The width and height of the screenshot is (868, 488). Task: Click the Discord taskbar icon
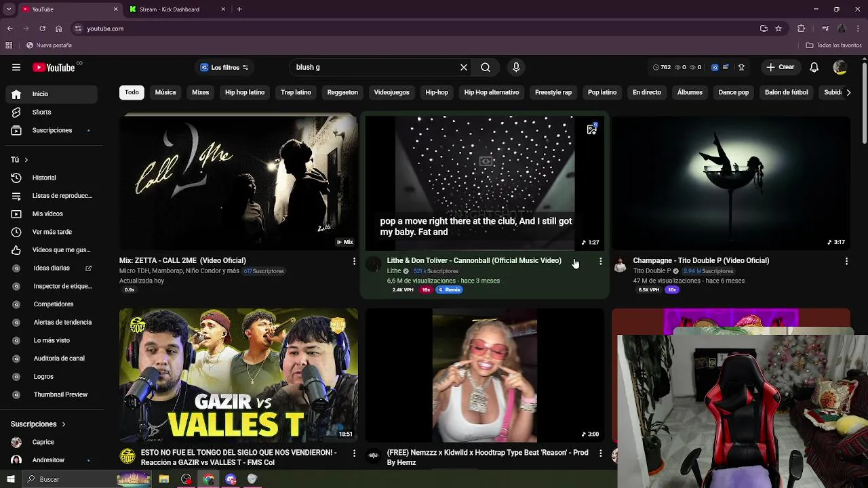[231, 479]
